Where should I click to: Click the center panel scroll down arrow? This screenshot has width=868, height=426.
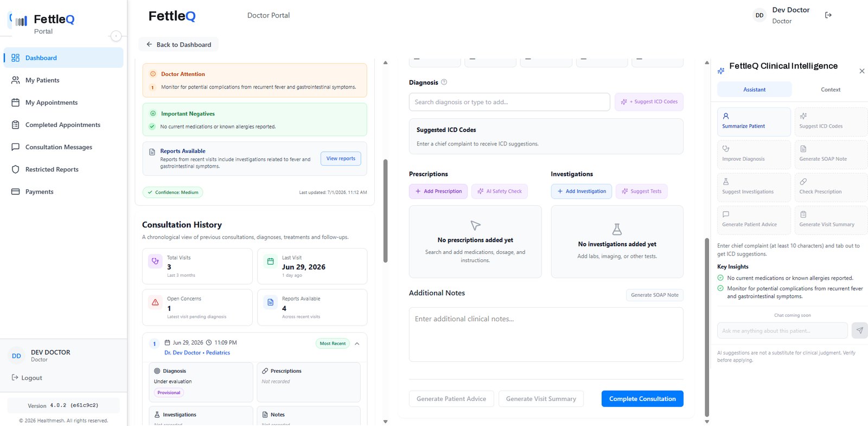point(707,421)
